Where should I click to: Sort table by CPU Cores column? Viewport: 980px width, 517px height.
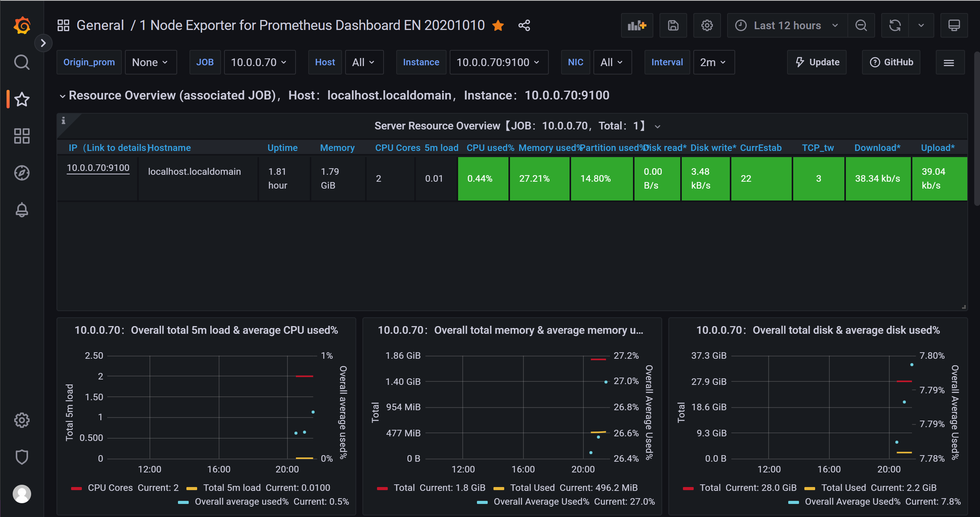397,148
